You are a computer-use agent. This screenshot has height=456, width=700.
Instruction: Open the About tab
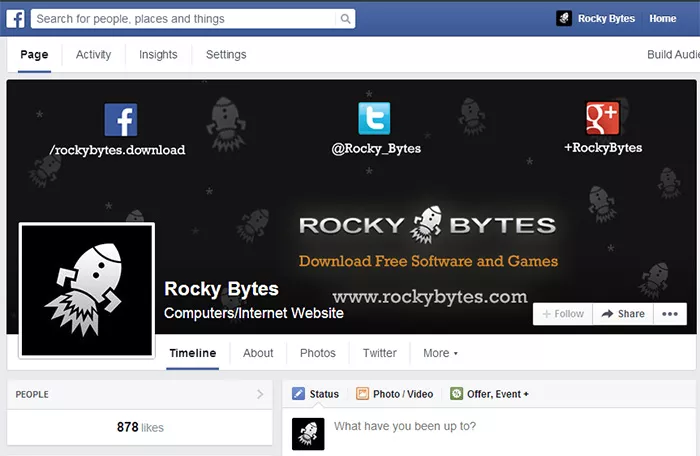click(258, 353)
